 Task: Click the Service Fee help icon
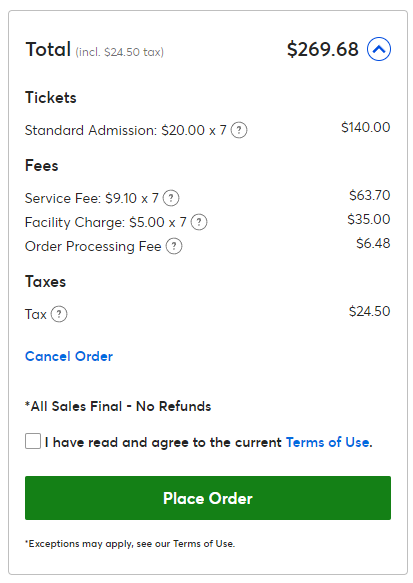point(171,198)
